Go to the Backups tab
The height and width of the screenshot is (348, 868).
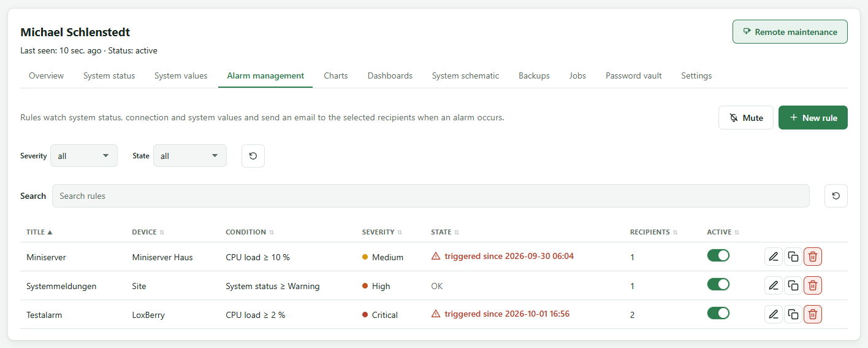click(x=534, y=75)
